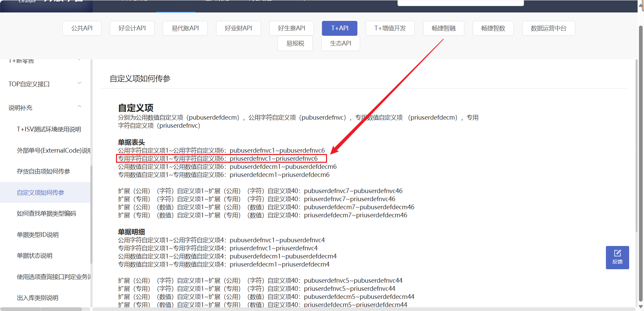Image resolution: width=644 pixels, height=311 pixels.
Task: Open 外部单号(ExternalCode) article
Action: pos(54,150)
